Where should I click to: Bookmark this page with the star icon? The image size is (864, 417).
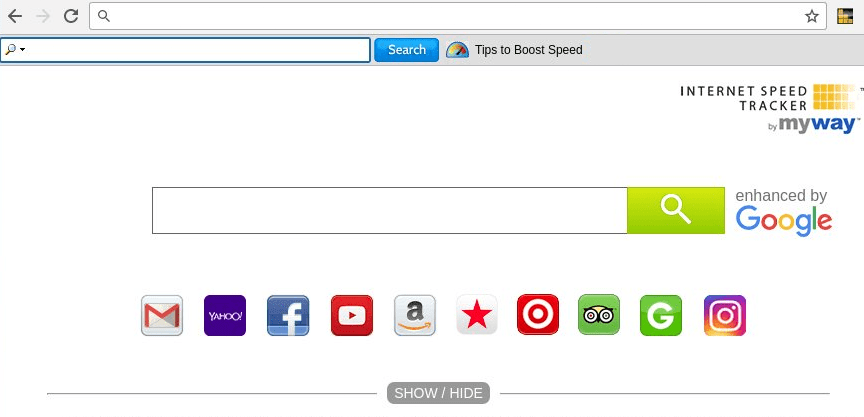(x=811, y=17)
